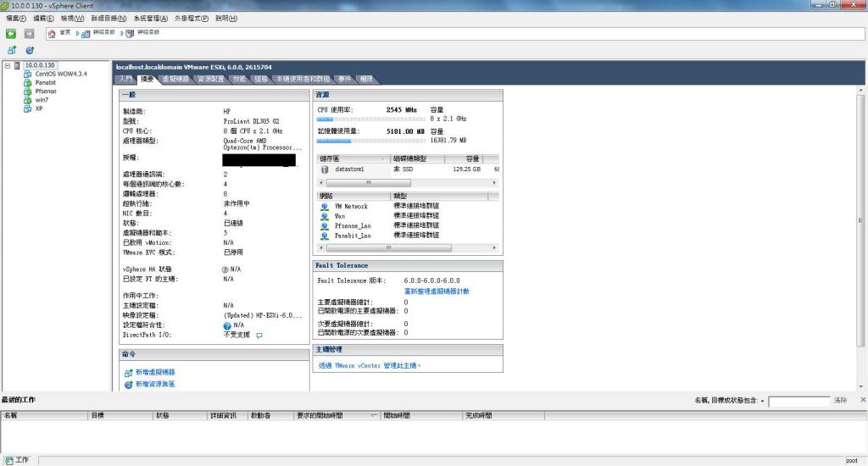Click the recent tasks filter text field
This screenshot has width=868, height=466.
tap(798, 401)
